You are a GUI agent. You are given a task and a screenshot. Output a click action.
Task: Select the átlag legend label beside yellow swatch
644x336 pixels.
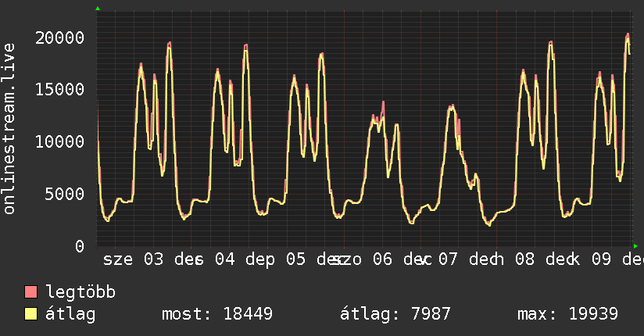(70, 314)
